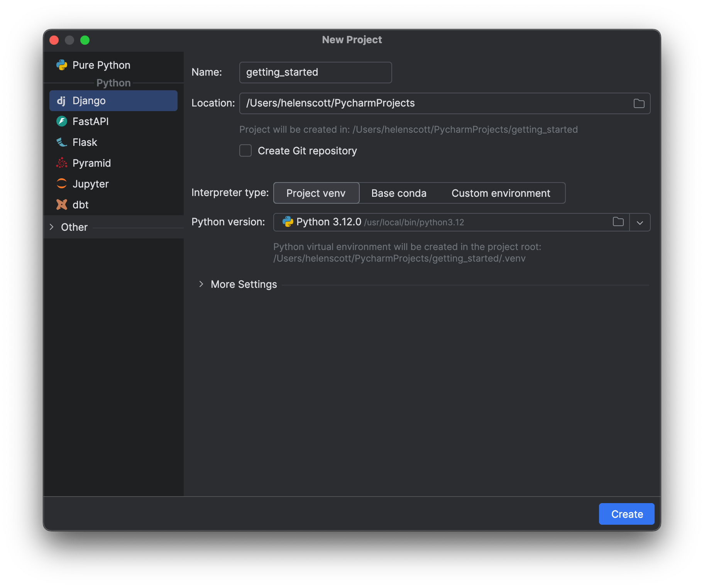Click the Pure Python icon in sidebar
Image resolution: width=704 pixels, height=588 pixels.
click(x=62, y=65)
